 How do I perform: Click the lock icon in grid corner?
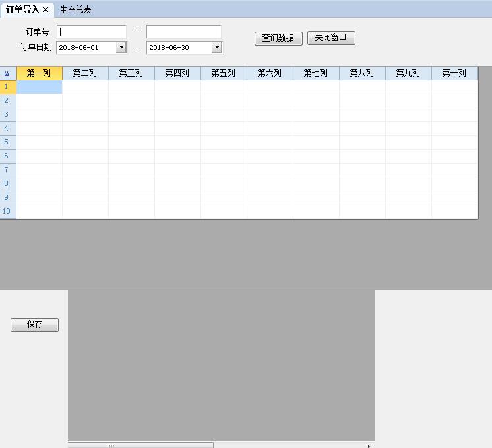click(7, 73)
